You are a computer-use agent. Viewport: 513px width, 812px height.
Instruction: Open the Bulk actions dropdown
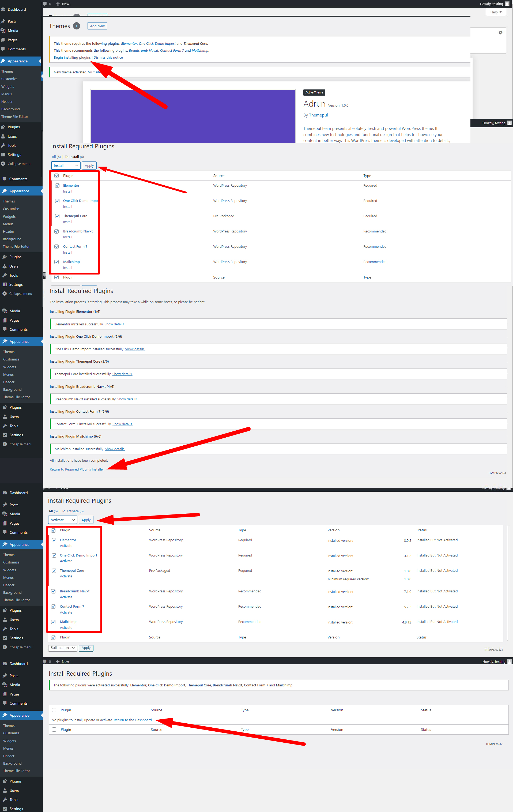tap(63, 648)
